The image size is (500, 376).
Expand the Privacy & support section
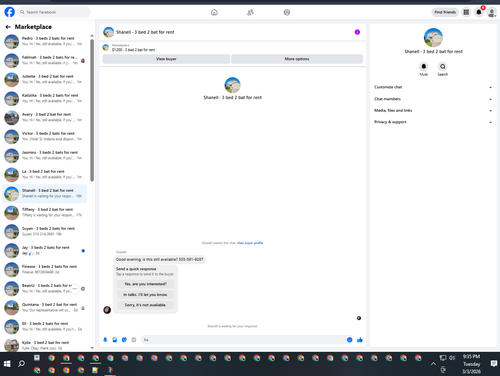(433, 122)
